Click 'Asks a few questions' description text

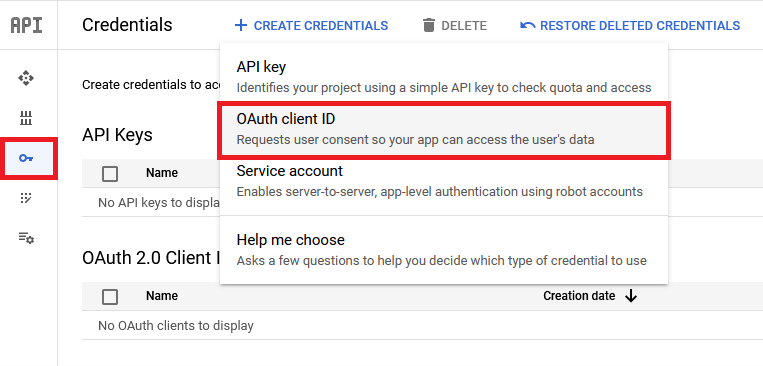[441, 261]
